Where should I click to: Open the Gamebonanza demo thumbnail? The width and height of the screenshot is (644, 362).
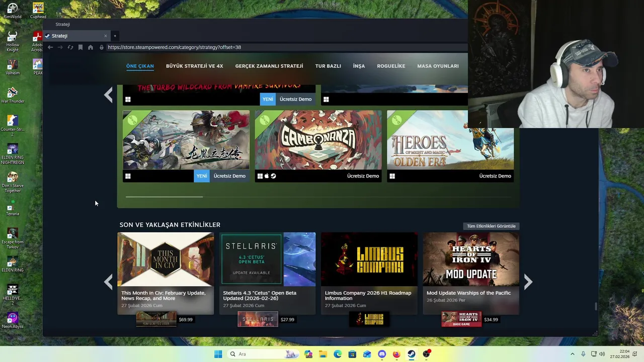(x=318, y=140)
